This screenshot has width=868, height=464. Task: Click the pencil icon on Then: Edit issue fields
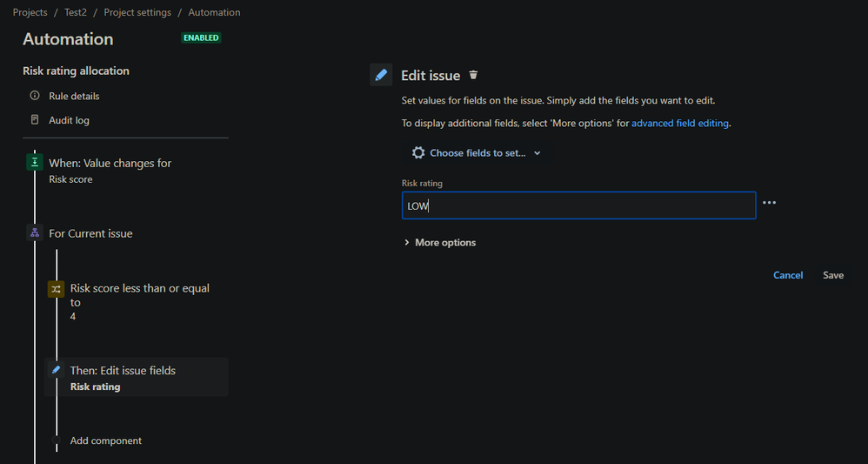(56, 369)
